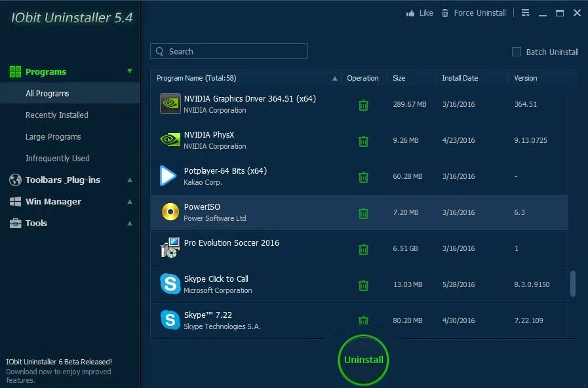Screen dimensions: 588x388
Task: Click the trash icon for Skype 7.22
Action: click(363, 320)
